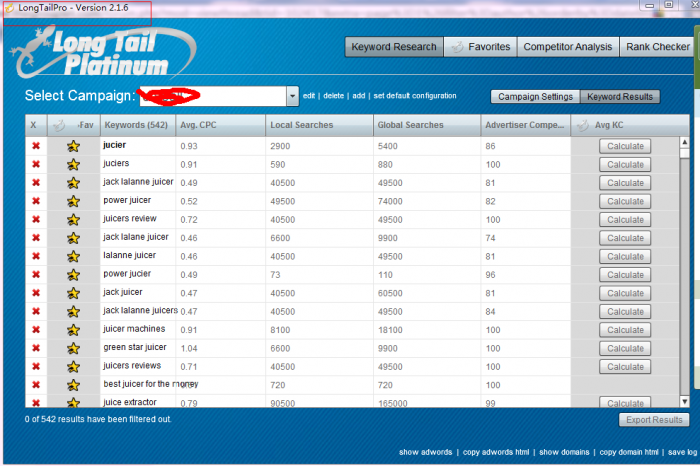
Task: Calculate Avg KC for power juicer
Action: (625, 201)
